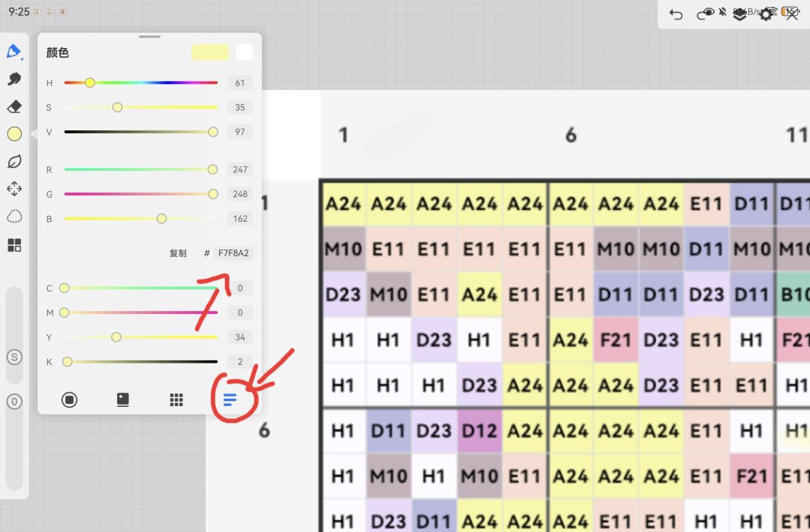
Task: Click the B value field showing 162
Action: [x=240, y=219]
